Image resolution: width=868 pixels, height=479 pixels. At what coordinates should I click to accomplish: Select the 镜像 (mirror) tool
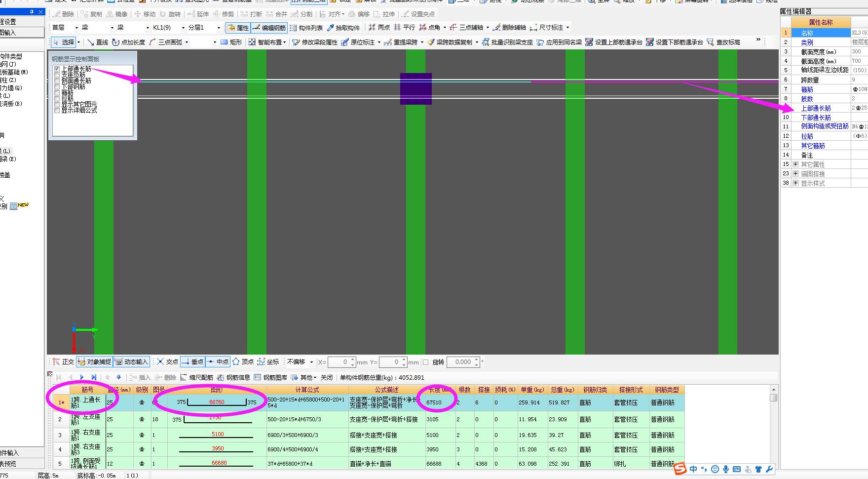117,14
